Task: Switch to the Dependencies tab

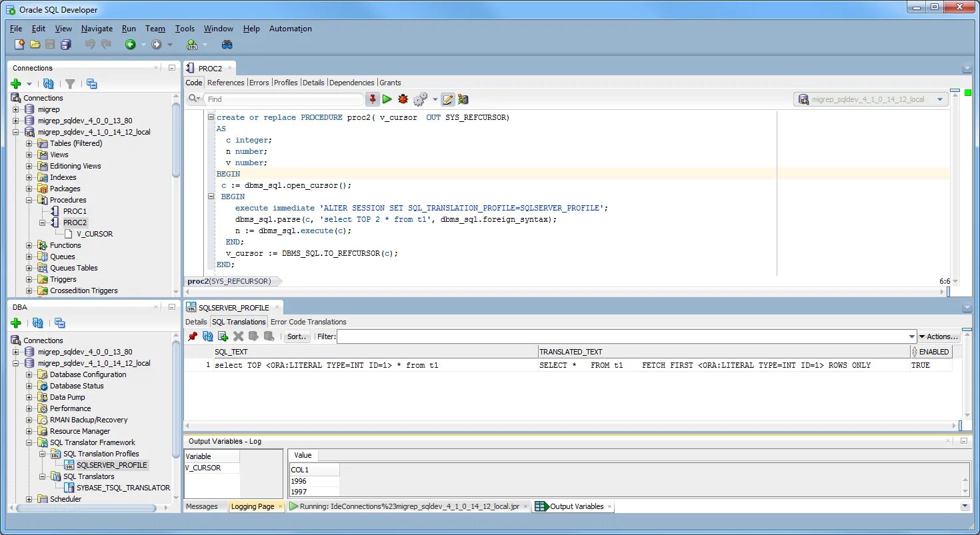Action: [352, 83]
